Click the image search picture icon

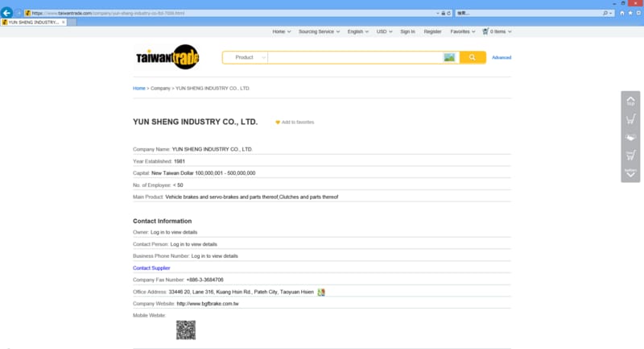pos(449,57)
